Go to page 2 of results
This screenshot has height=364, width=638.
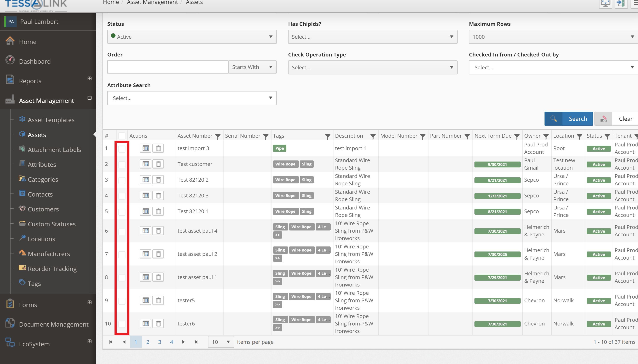point(148,342)
